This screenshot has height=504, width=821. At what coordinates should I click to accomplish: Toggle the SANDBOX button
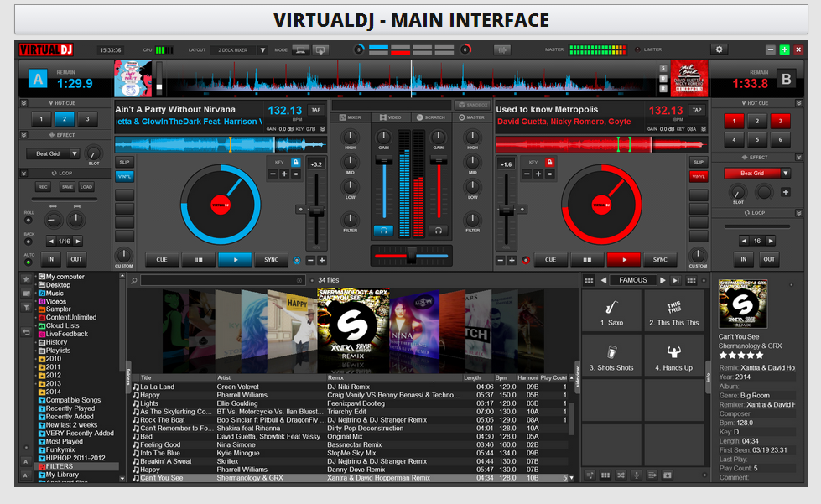click(x=472, y=105)
